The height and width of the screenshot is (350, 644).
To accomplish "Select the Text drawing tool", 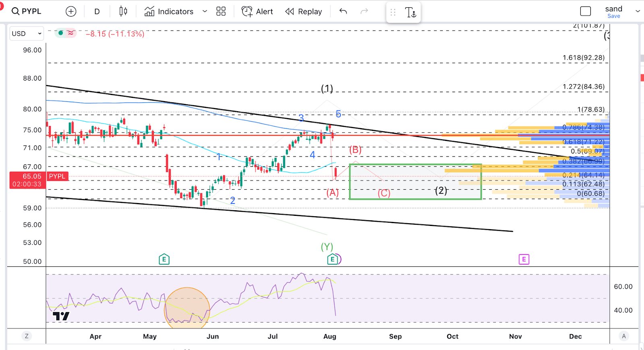I will click(x=410, y=12).
